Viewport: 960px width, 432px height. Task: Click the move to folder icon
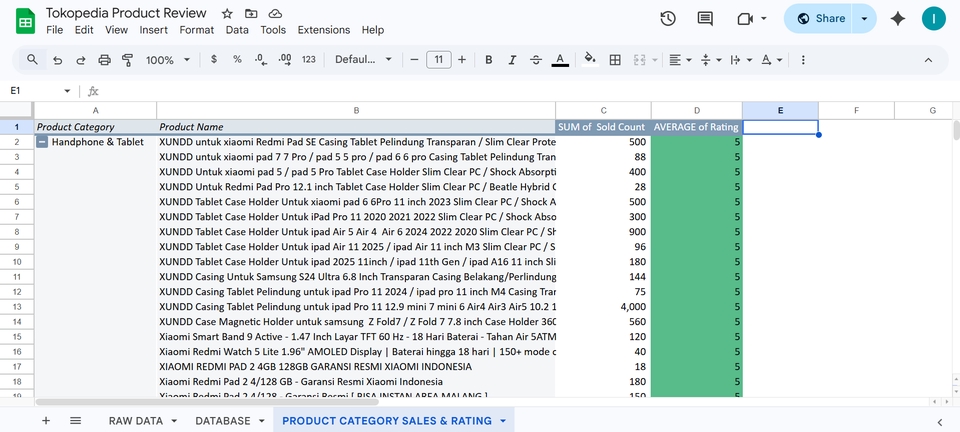point(251,13)
